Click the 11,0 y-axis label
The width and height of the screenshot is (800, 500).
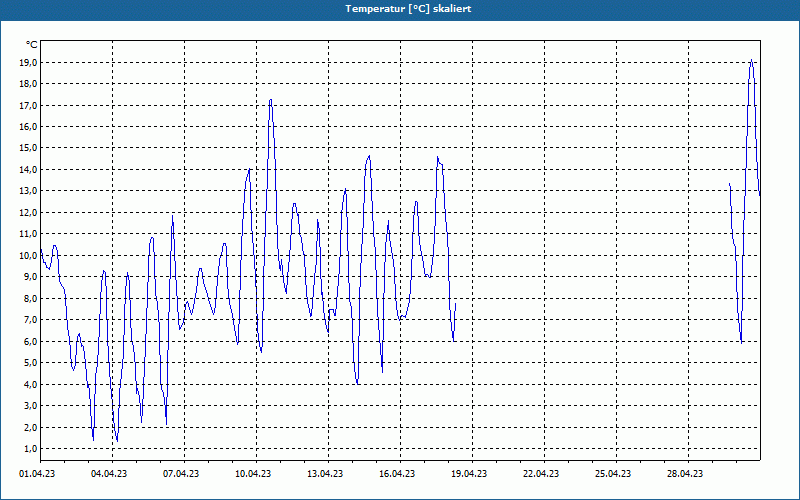point(28,234)
